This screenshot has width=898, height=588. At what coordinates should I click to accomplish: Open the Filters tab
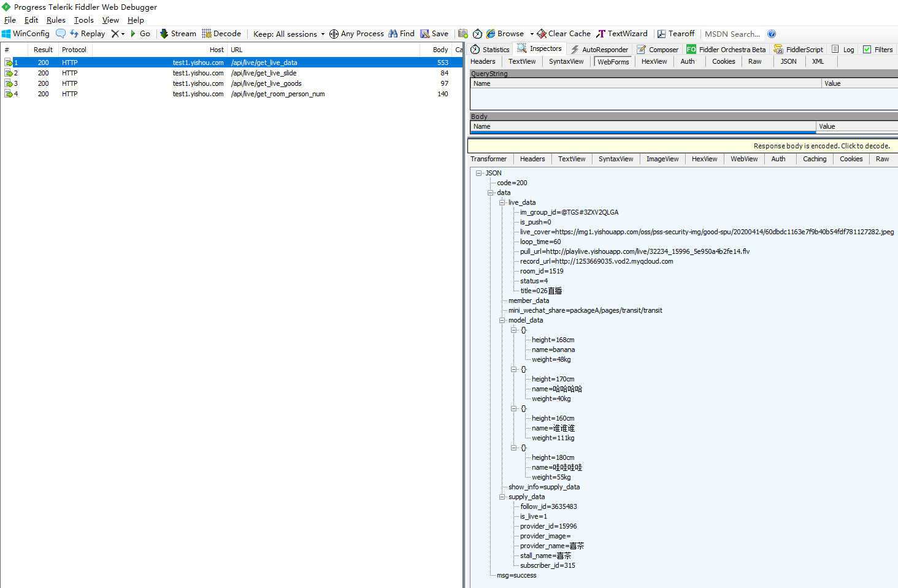(x=878, y=50)
